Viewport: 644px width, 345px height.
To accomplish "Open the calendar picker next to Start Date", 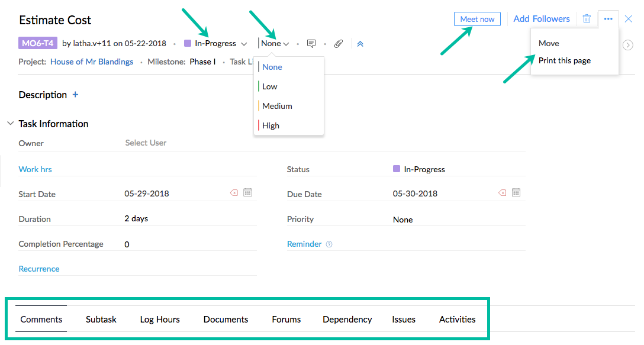I will (x=247, y=192).
